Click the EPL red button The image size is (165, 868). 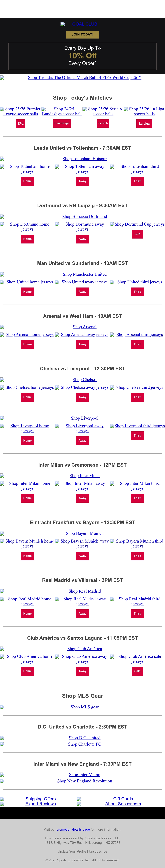coord(20,124)
